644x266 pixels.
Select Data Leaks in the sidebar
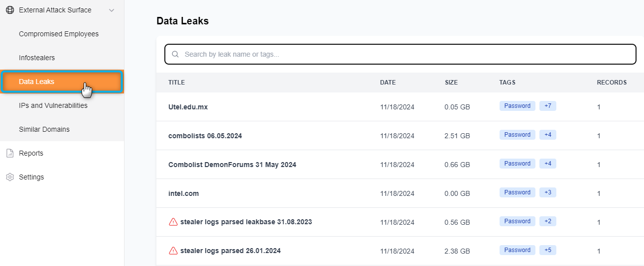(37, 82)
